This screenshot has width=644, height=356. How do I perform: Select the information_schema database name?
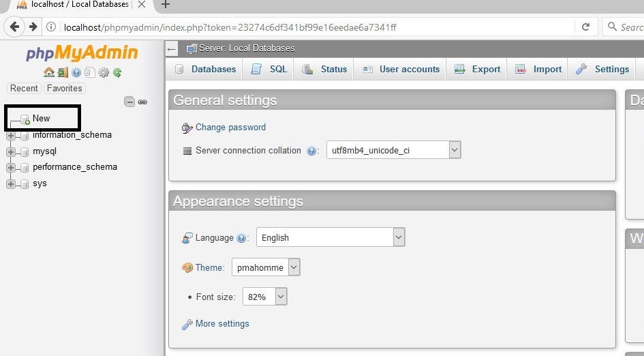[72, 135]
